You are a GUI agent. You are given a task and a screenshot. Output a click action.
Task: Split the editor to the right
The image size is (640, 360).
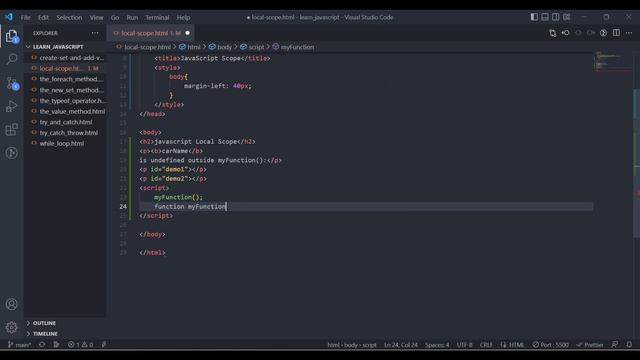pyautogui.click(x=616, y=33)
